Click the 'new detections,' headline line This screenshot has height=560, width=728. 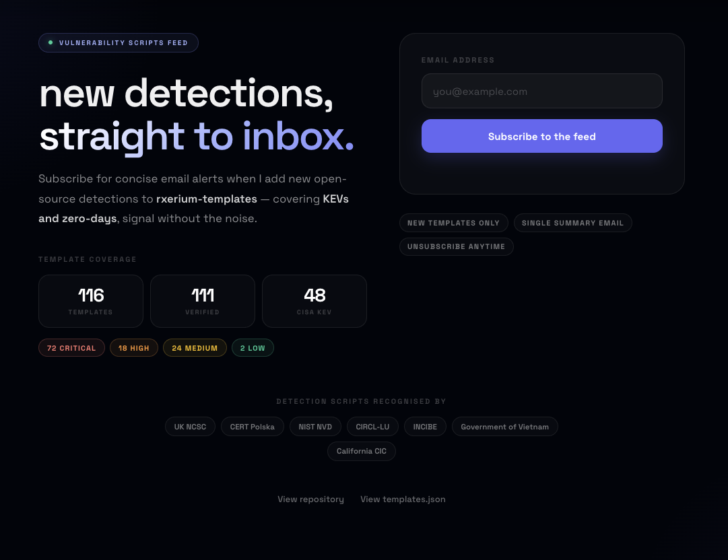click(x=186, y=94)
